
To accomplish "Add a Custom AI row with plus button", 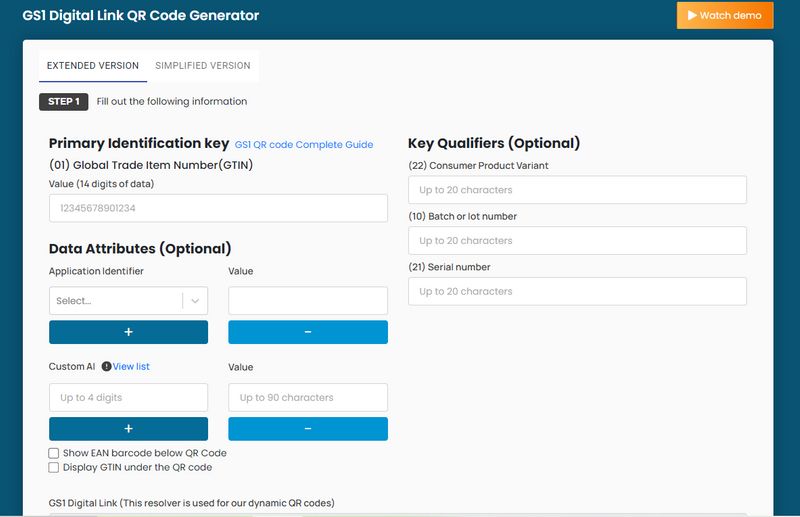I will click(128, 429).
